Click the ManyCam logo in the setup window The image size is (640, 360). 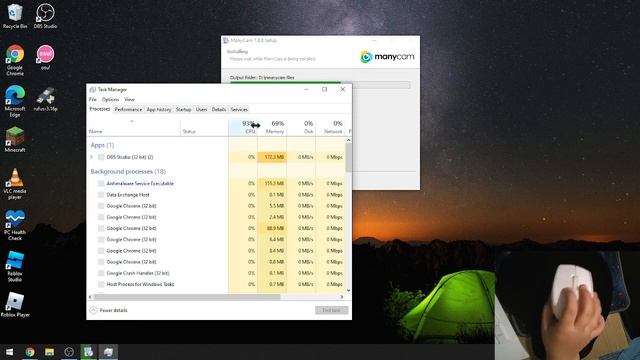pos(387,57)
